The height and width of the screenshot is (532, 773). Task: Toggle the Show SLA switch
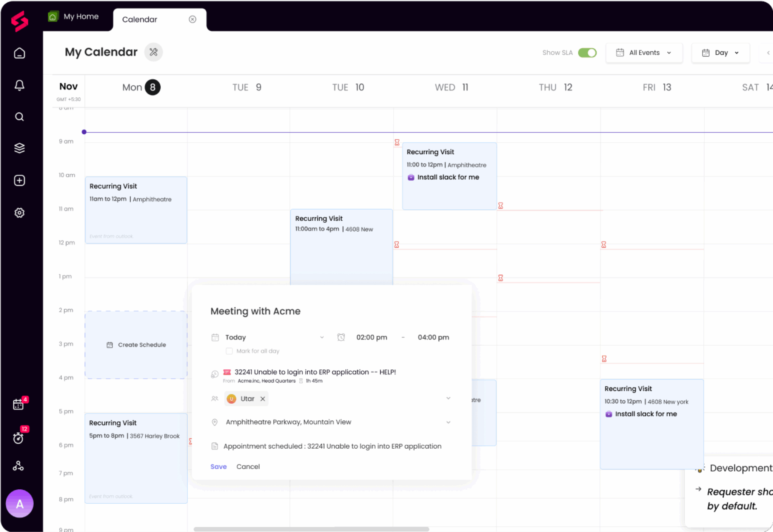pos(587,53)
